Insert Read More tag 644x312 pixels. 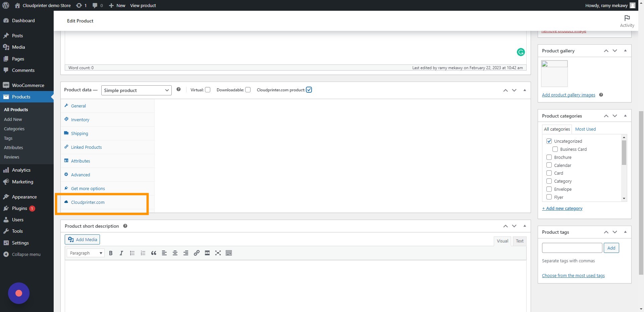click(207, 253)
